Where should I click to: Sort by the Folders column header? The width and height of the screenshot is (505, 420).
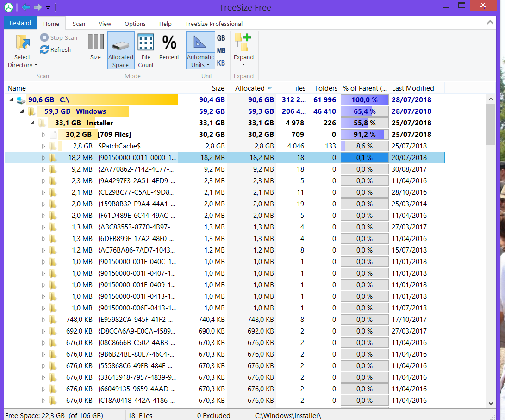click(x=324, y=88)
